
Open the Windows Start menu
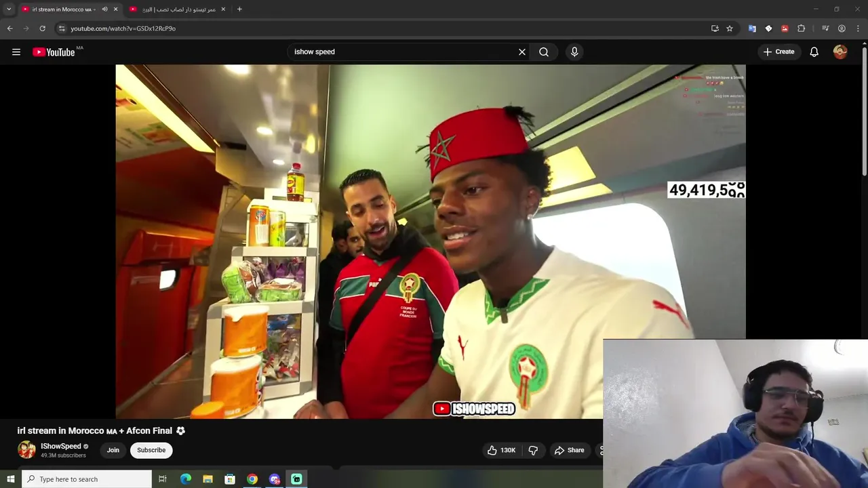click(10, 479)
